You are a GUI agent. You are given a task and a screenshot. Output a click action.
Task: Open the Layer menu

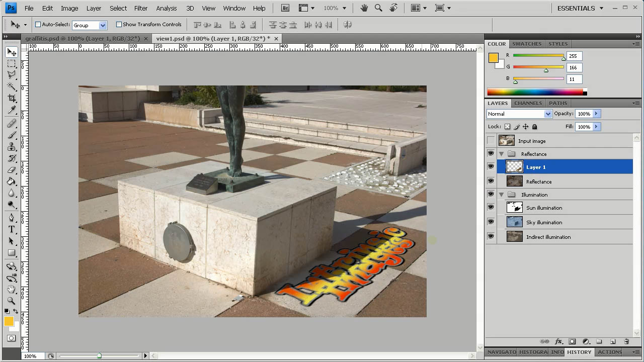click(94, 8)
